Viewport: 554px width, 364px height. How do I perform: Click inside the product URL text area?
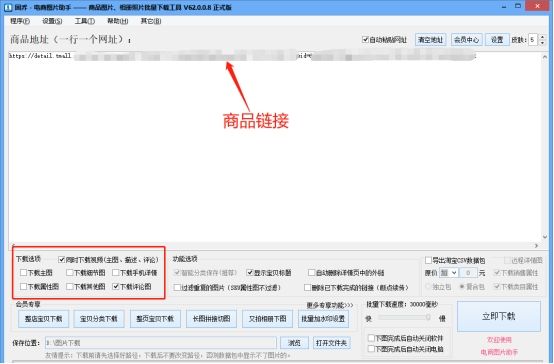[275, 148]
